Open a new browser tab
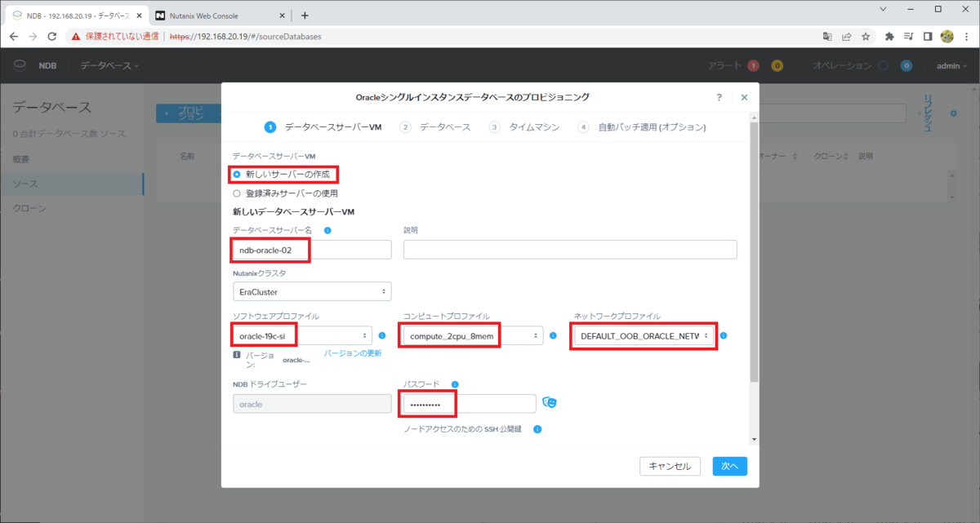Viewport: 980px width, 523px height. coord(305,15)
